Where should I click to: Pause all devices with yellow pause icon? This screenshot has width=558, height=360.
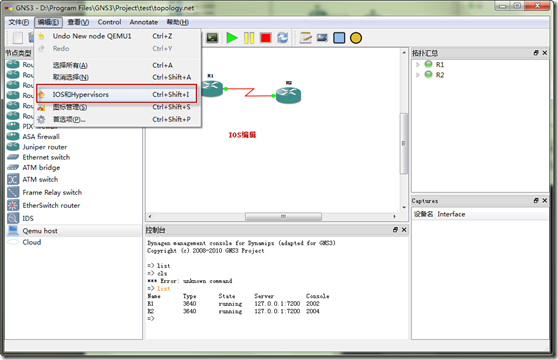click(249, 37)
